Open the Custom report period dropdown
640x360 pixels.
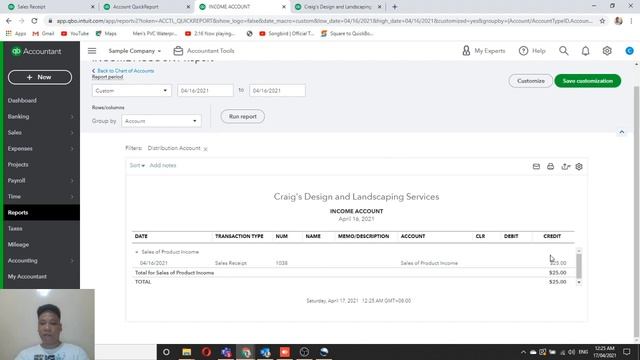[x=131, y=91]
